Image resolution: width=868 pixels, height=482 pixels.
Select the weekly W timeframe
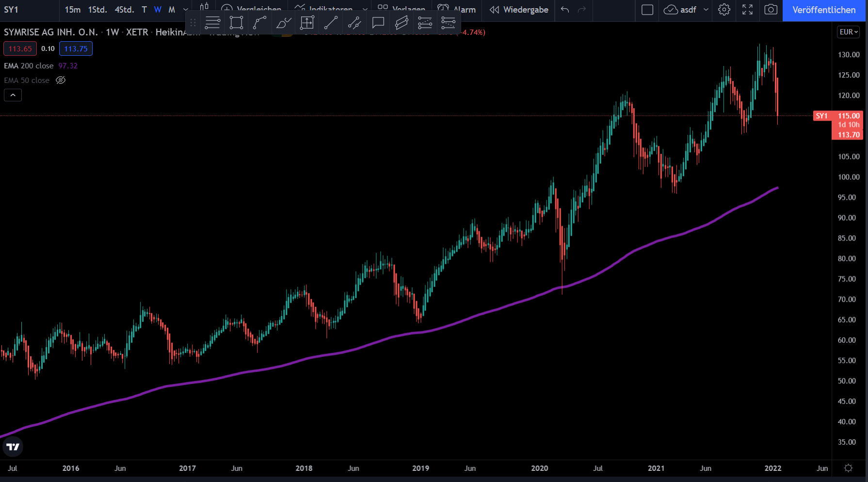tap(158, 10)
